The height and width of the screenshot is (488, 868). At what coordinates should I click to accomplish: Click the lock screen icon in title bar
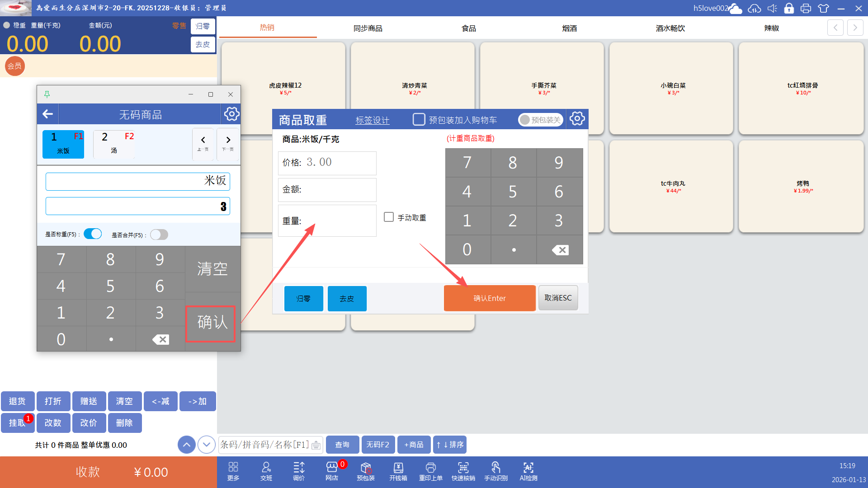pyautogui.click(x=789, y=8)
